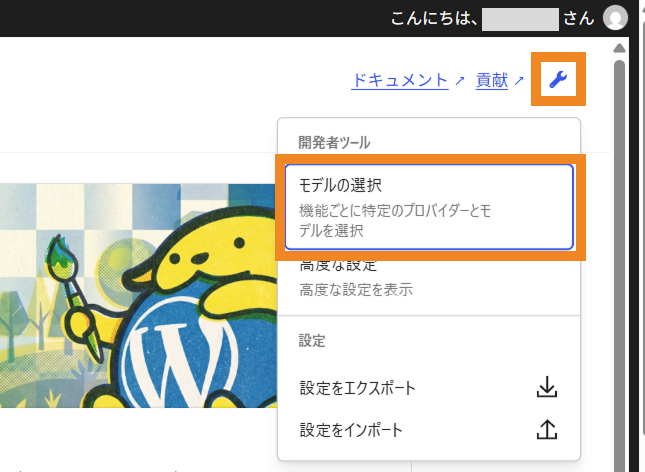The image size is (645, 472).
Task: Open the user avatar in admin bar
Action: pos(615,18)
